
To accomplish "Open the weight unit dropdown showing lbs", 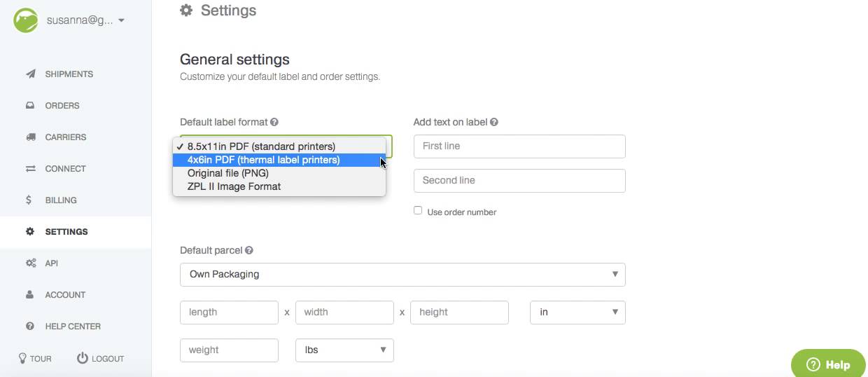I will pyautogui.click(x=344, y=350).
